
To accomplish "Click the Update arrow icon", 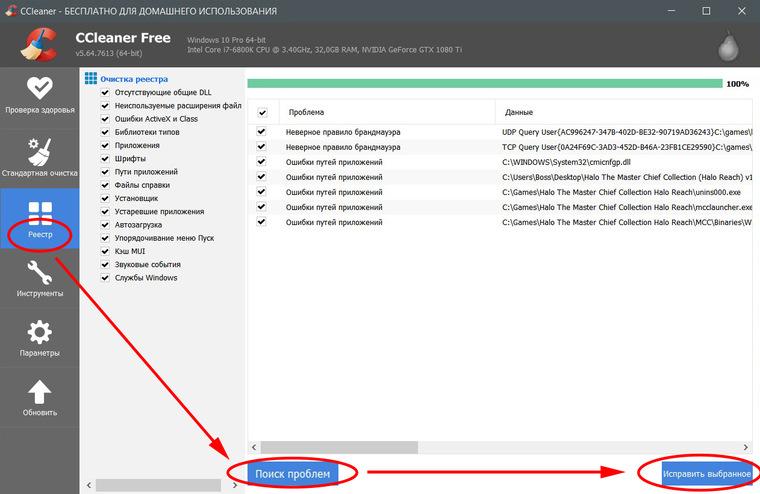I will tap(40, 392).
